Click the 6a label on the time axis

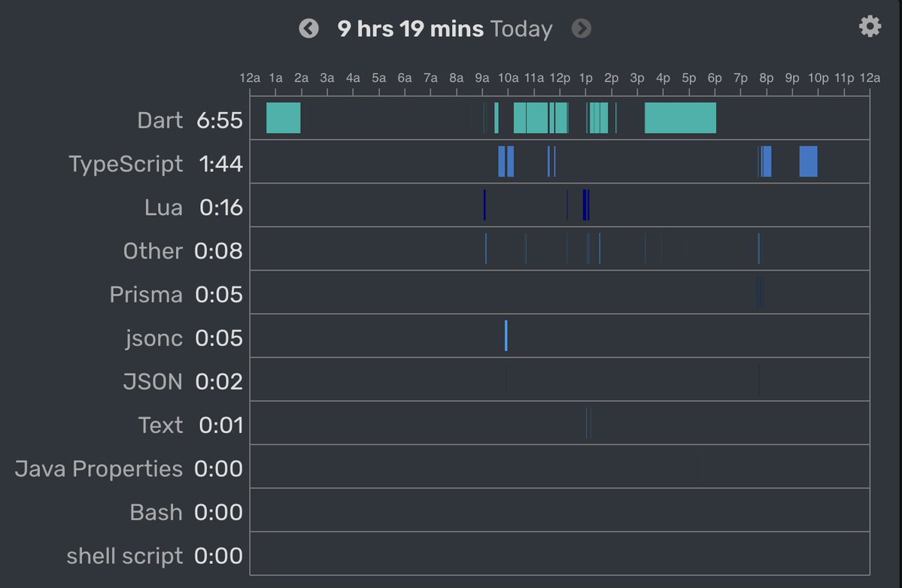[405, 77]
